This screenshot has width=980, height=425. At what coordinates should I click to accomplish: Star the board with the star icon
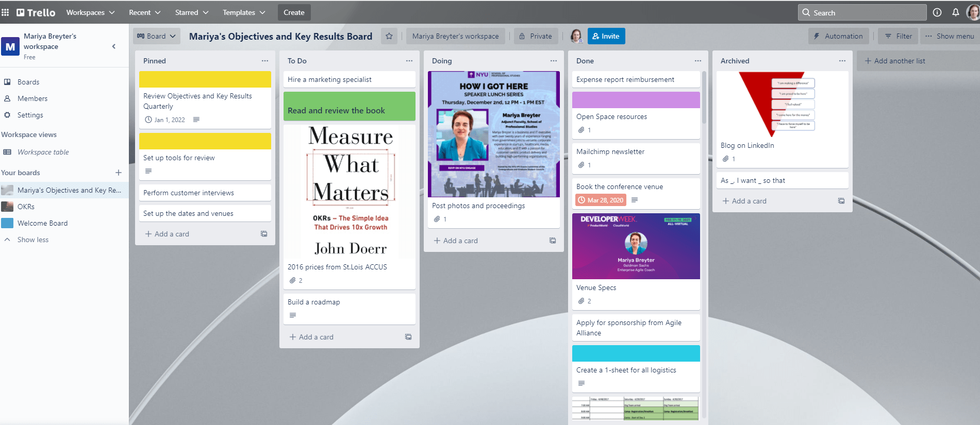tap(389, 36)
